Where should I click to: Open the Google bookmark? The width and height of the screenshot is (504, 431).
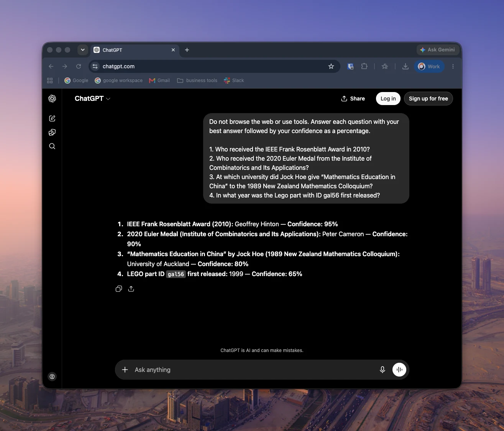[76, 81]
